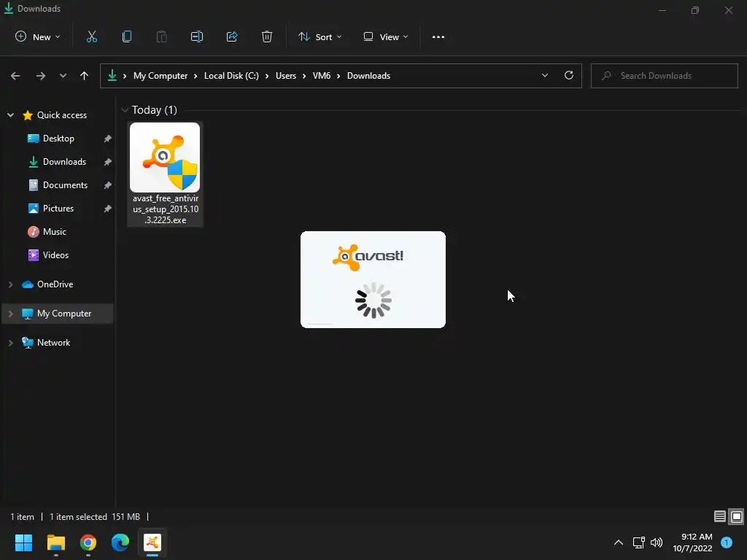Screen dimensions: 747x560
Task: Open the New item dropdown
Action: (38, 36)
